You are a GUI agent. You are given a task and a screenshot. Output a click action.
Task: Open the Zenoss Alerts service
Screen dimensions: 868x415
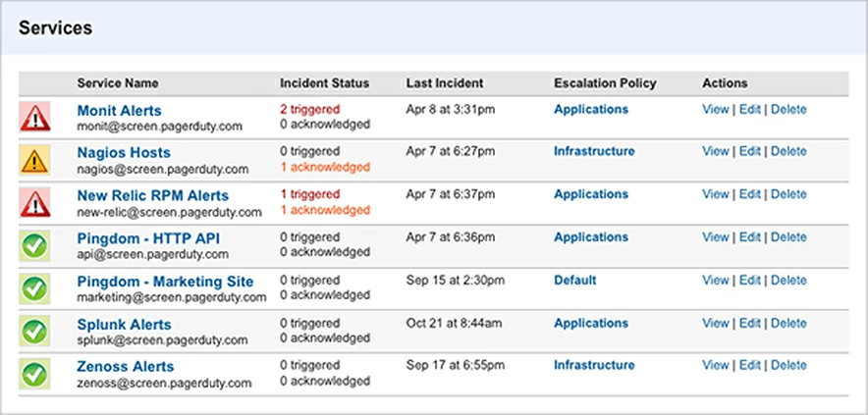pos(125,366)
